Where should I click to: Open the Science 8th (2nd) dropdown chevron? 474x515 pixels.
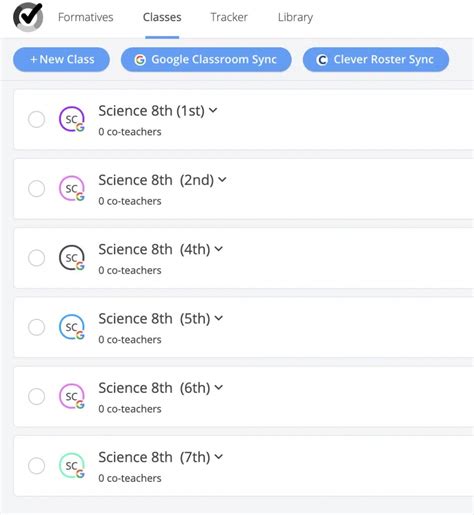click(x=222, y=180)
